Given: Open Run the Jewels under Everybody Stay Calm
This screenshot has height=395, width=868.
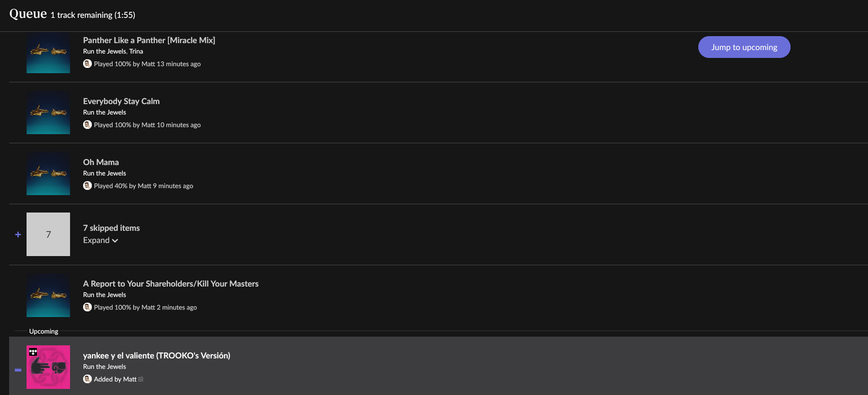Looking at the screenshot, I should point(104,112).
